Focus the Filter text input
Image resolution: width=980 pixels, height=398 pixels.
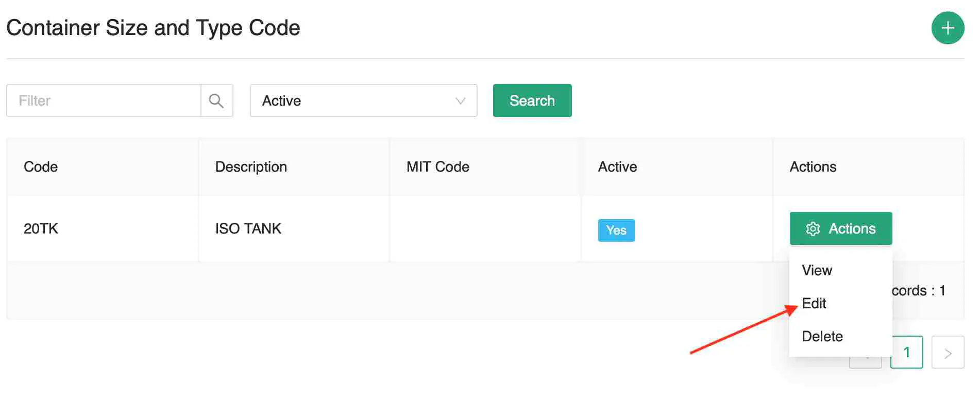coord(104,101)
